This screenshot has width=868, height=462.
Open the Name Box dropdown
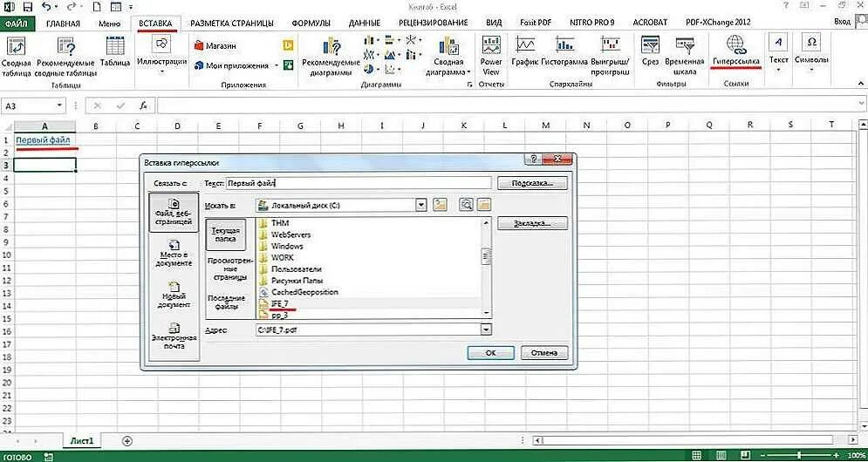point(59,105)
